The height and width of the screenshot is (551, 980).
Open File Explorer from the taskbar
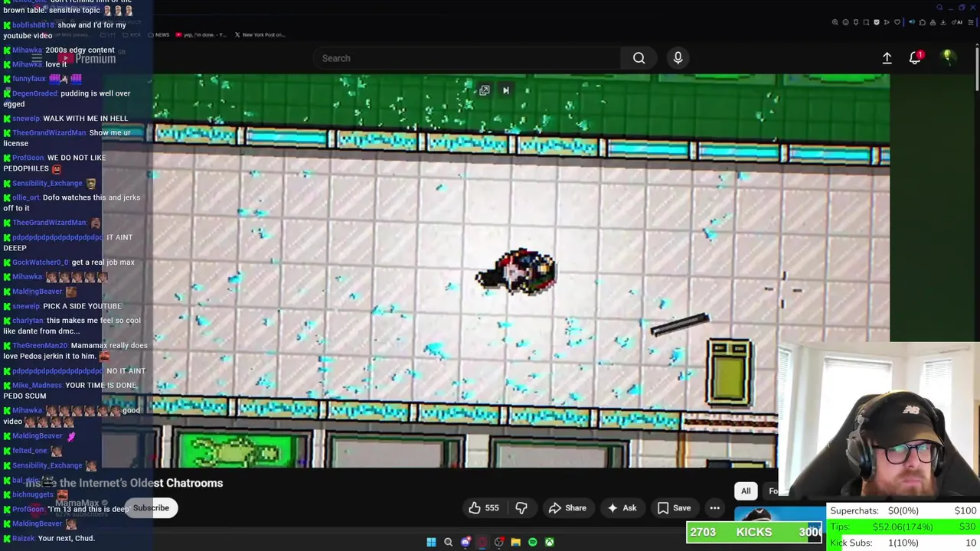[515, 543]
